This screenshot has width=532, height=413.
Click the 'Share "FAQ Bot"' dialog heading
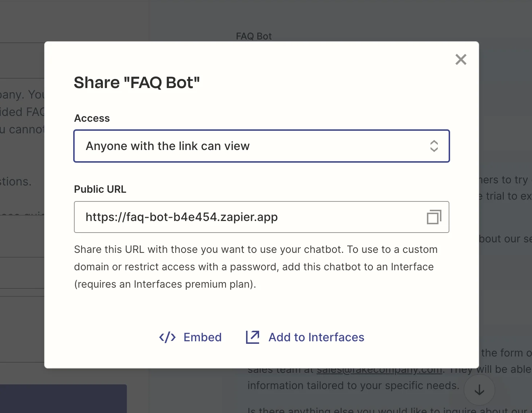point(137,83)
